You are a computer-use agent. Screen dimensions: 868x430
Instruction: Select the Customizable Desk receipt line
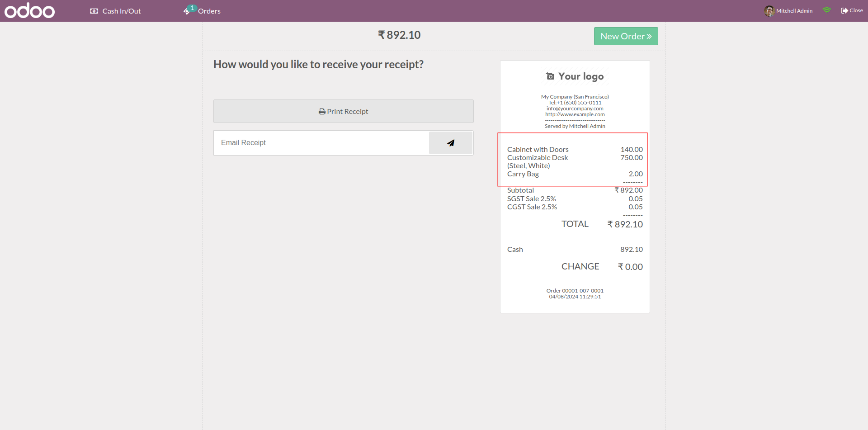[575, 161]
